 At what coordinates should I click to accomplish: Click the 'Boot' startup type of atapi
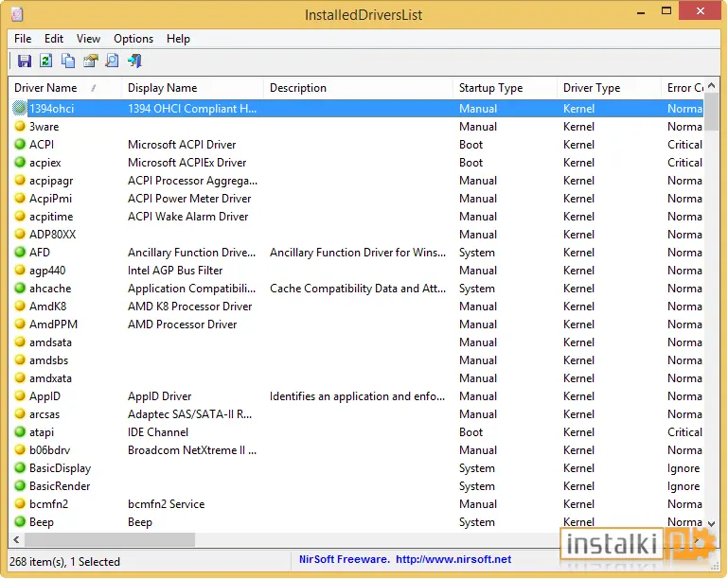pos(471,432)
